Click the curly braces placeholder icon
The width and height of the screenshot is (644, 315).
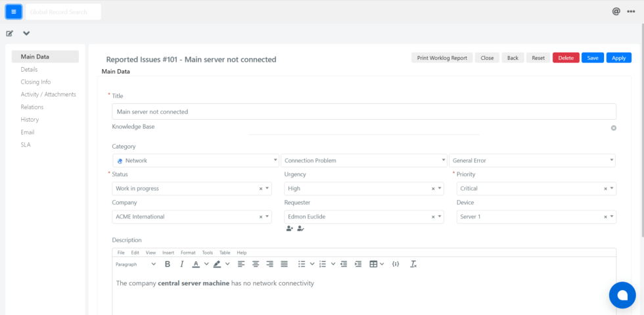[x=396, y=264]
